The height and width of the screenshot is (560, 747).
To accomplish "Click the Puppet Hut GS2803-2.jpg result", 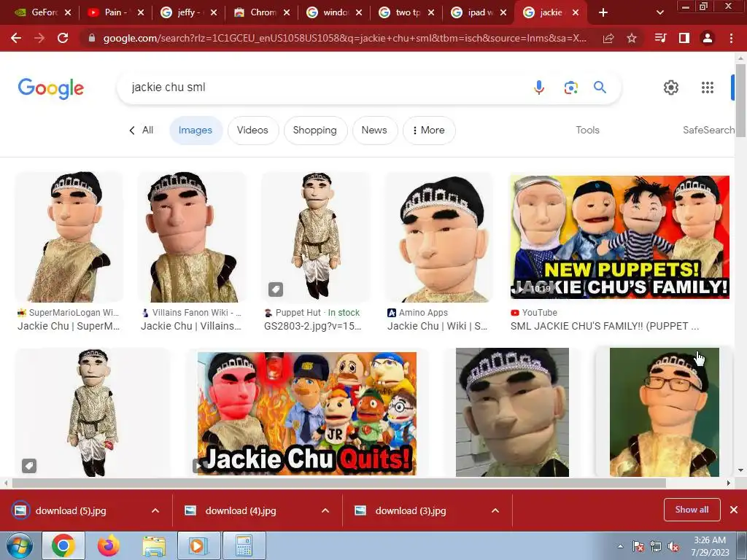I will pos(312,326).
